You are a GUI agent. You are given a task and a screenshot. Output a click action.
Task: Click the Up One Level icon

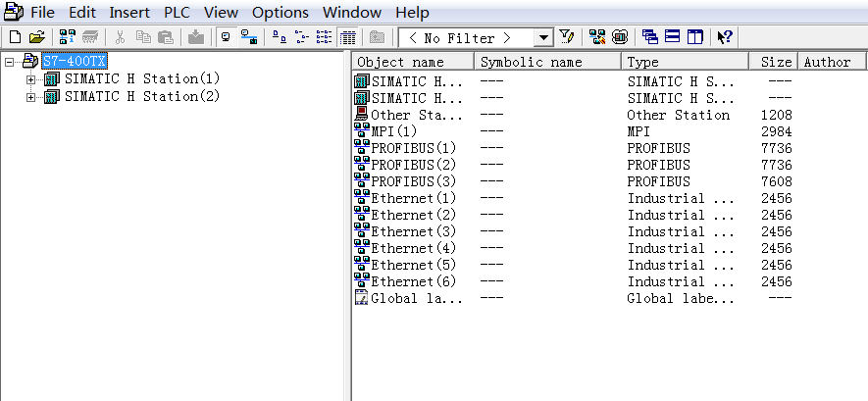click(x=377, y=37)
